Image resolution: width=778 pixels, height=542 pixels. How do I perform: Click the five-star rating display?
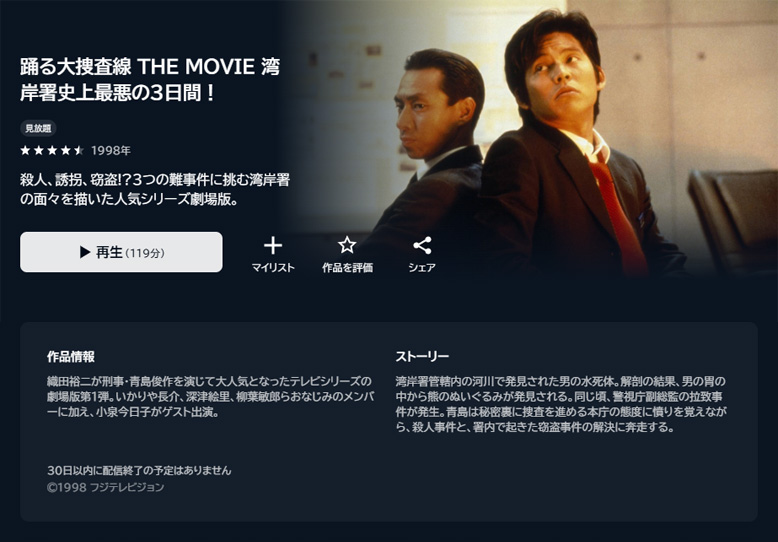point(52,150)
